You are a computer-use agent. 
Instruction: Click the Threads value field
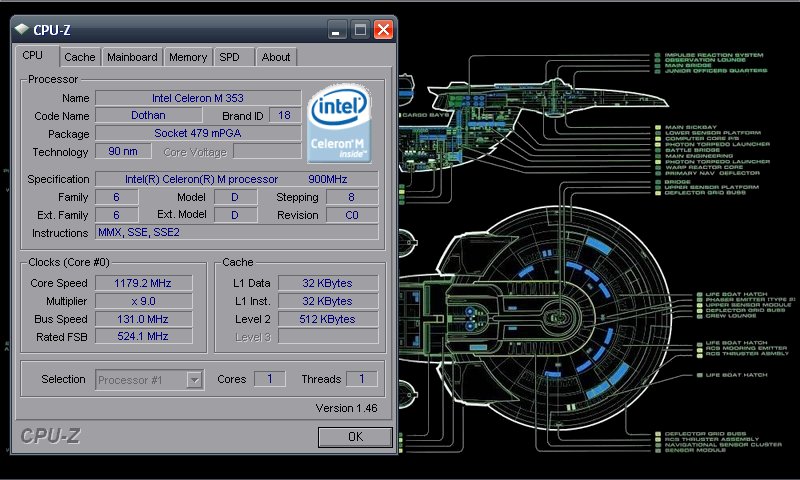pos(362,379)
